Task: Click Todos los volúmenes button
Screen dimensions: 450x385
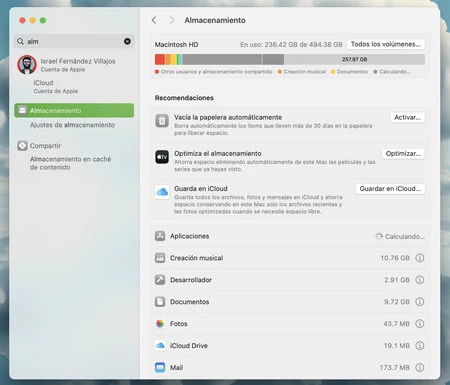Action: 386,44
